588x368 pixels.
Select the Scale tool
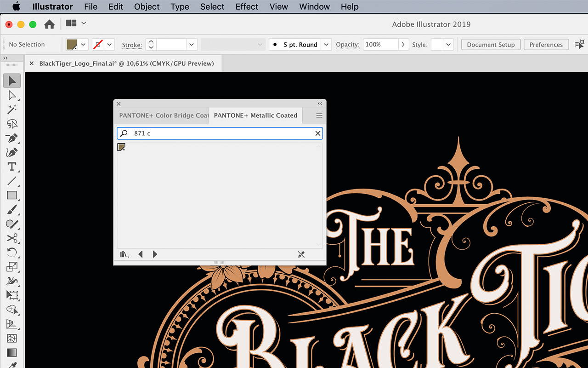(x=12, y=267)
